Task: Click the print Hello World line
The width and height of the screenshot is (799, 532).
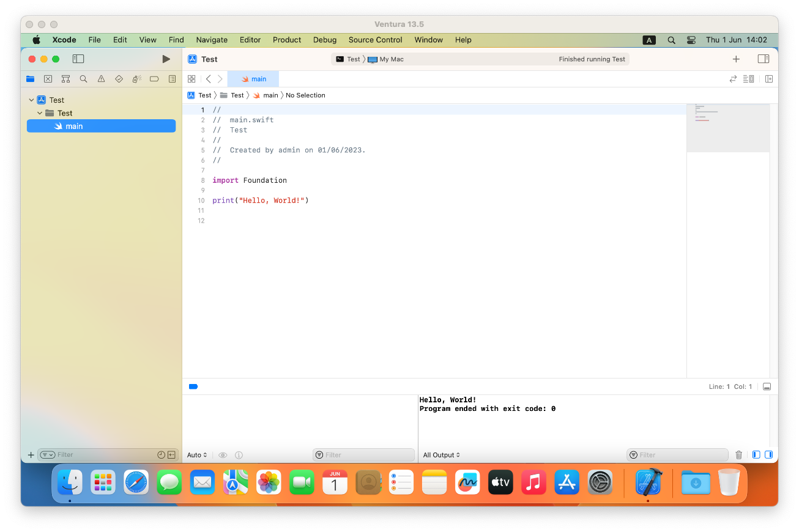Action: pos(261,201)
